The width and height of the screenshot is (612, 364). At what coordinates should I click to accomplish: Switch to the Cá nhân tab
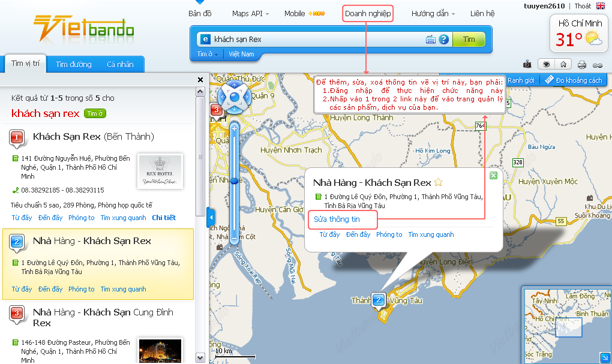[120, 64]
